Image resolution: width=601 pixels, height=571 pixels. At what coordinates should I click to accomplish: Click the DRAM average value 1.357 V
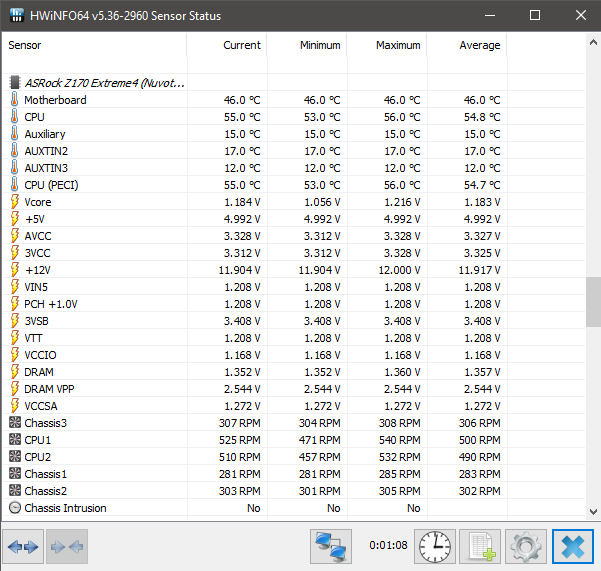482,372
